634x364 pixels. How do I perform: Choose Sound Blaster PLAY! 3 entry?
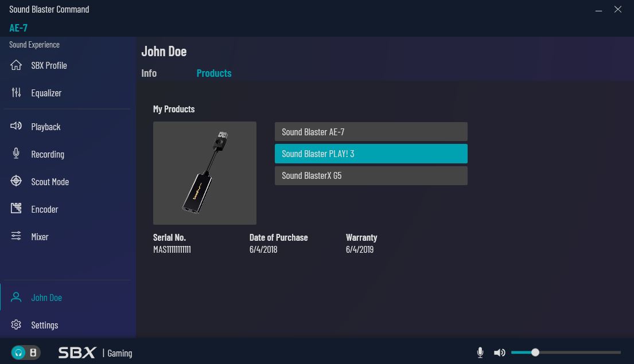click(371, 154)
